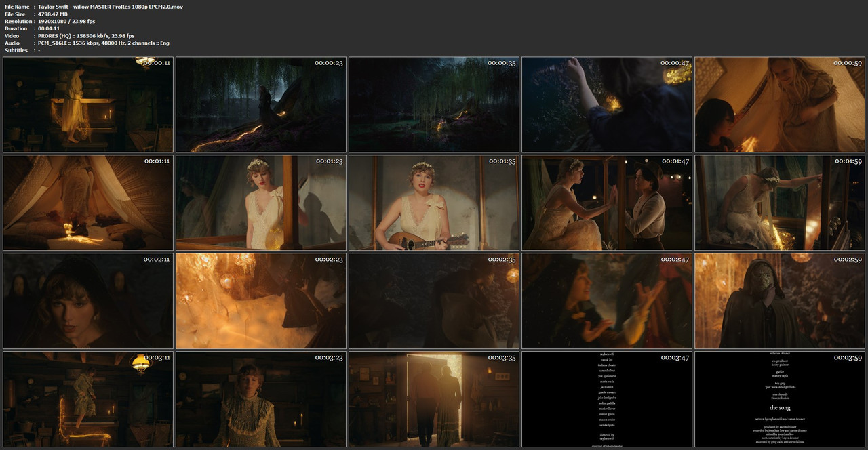
Task: Select the thumbnail timestamped 00:00:59
Action: [x=780, y=104]
